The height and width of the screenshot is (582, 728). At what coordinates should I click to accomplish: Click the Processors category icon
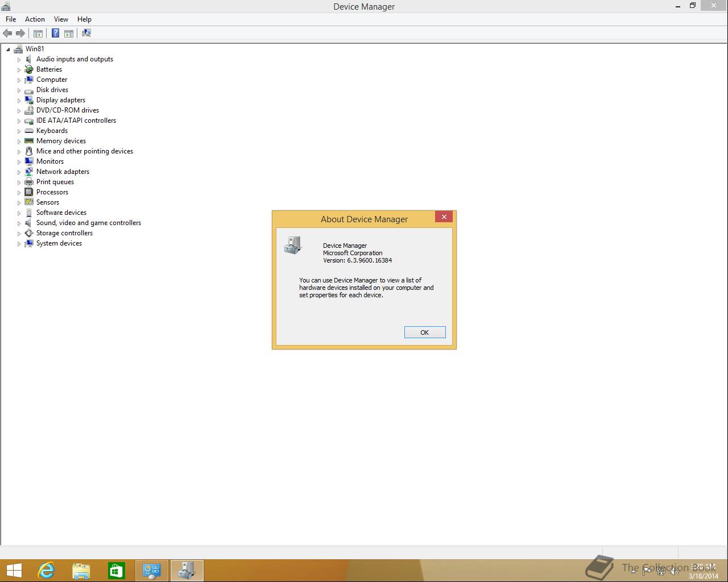(29, 192)
